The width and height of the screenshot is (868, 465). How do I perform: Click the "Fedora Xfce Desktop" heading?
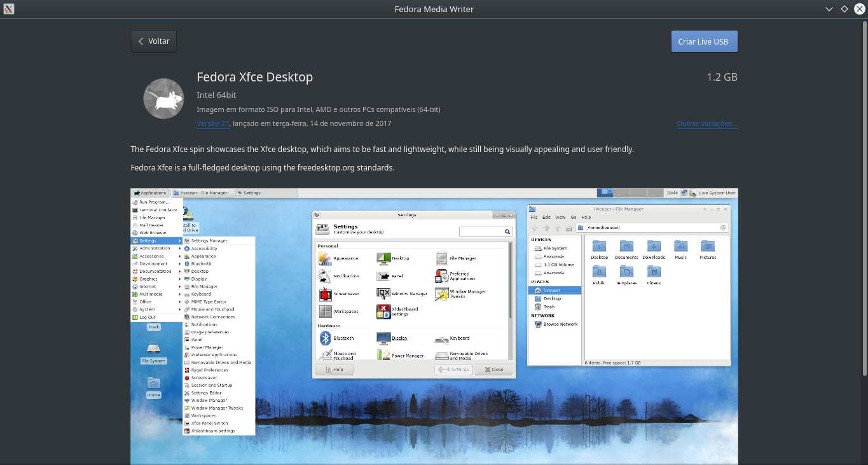tap(255, 77)
